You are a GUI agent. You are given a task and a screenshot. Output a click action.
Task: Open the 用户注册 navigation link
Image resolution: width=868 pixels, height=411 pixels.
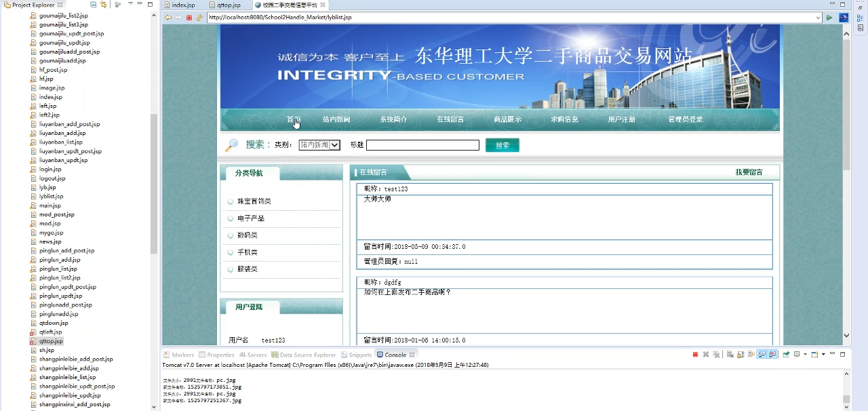[x=622, y=119]
